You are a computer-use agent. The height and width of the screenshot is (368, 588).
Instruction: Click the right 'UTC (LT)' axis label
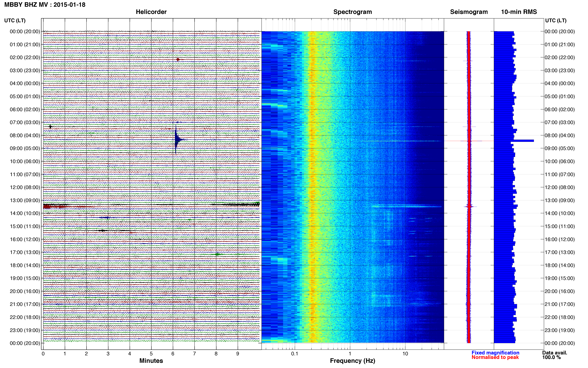(556, 20)
